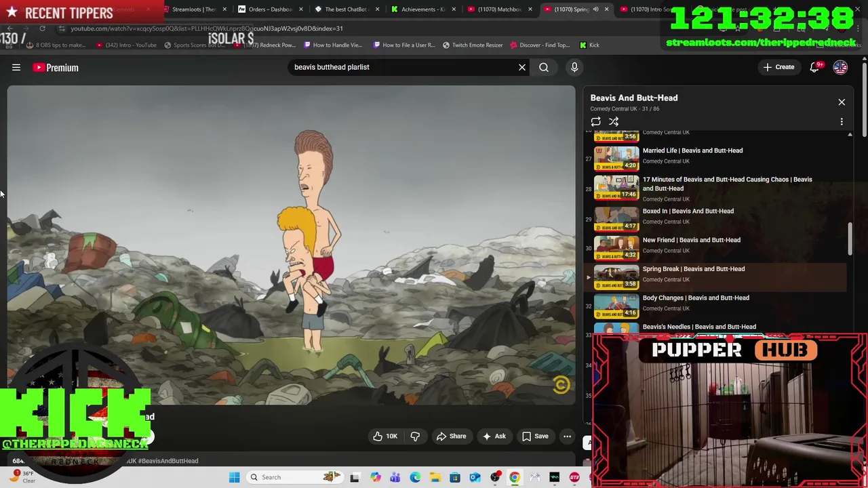Open OBS Studio taskbar icon
868x488 pixels.
point(495,477)
